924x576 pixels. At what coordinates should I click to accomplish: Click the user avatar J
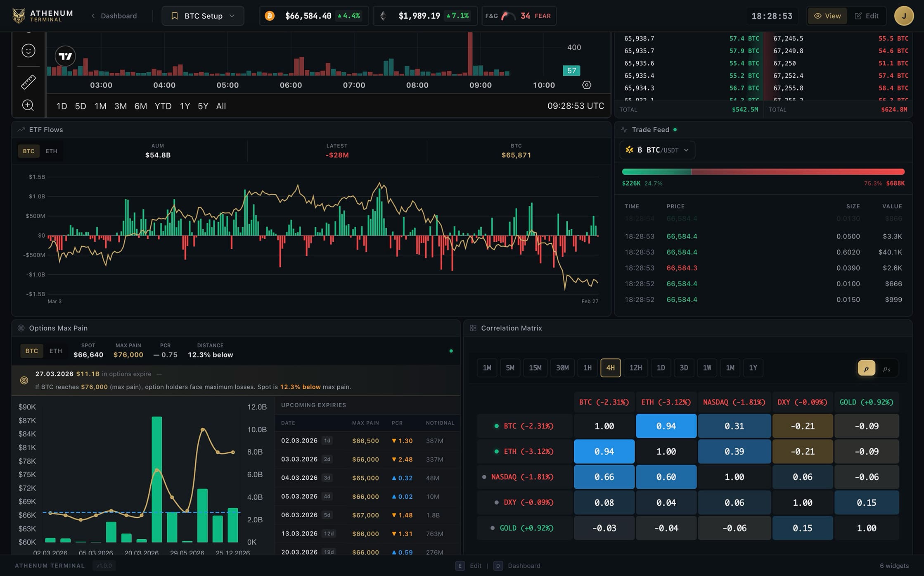tap(904, 16)
